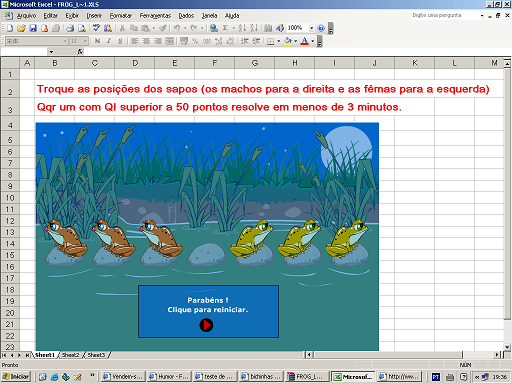Open the Dados menu
Image resolution: width=512 pixels, height=384 pixels.
186,16
